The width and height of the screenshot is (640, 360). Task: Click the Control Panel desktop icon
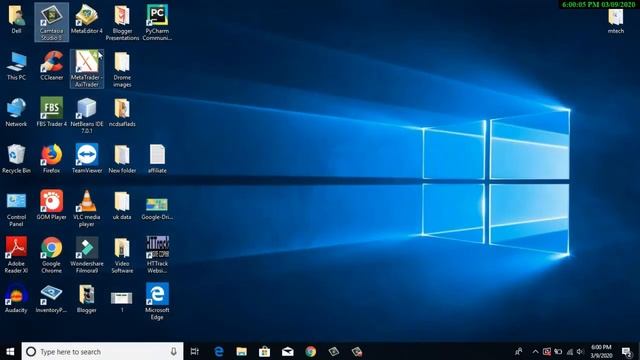coord(16,210)
